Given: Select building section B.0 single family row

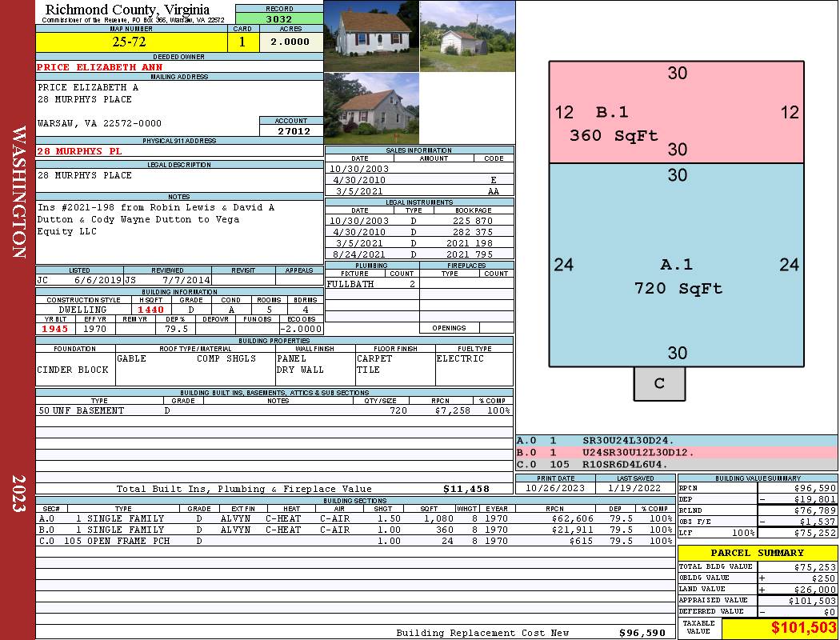Looking at the screenshot, I should [356, 530].
